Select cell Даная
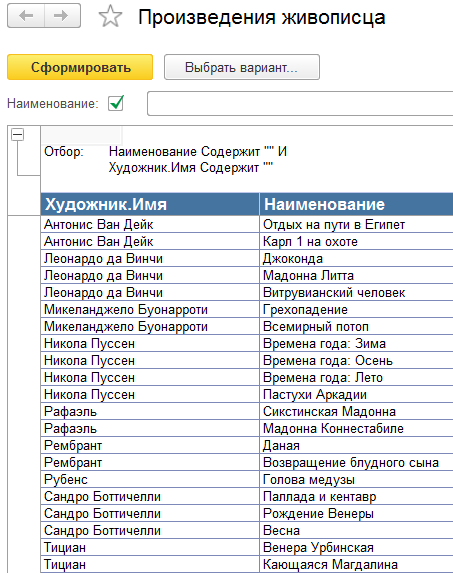The width and height of the screenshot is (453, 573). 356,445
